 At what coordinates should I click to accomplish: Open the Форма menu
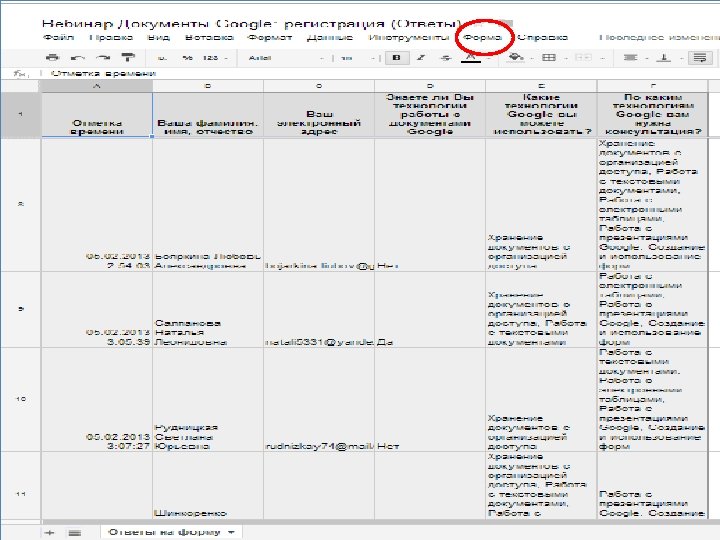coord(482,37)
